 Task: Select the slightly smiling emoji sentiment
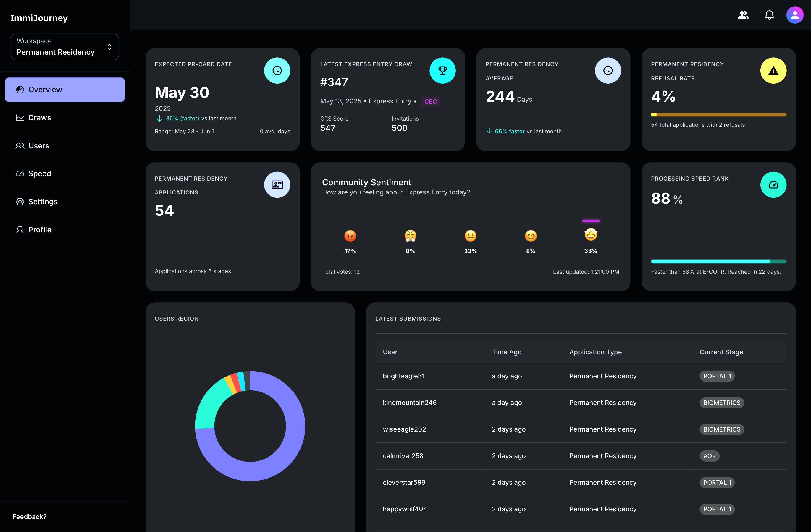tap(530, 236)
